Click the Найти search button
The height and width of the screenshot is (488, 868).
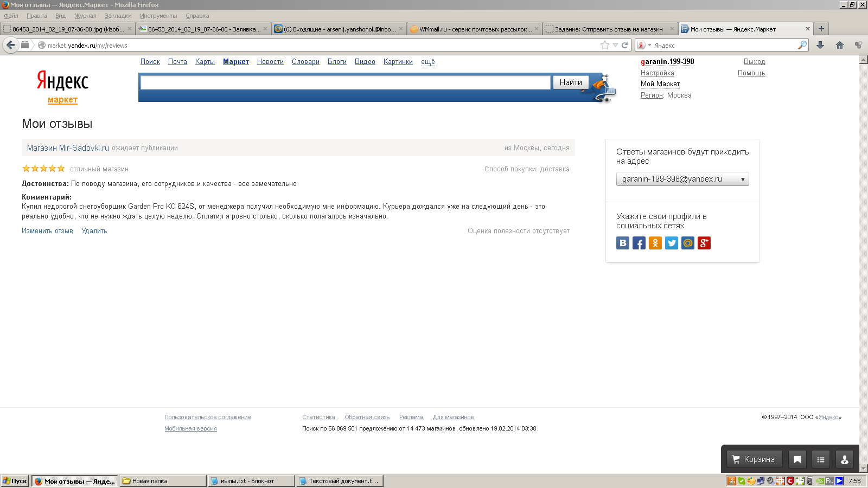571,82
